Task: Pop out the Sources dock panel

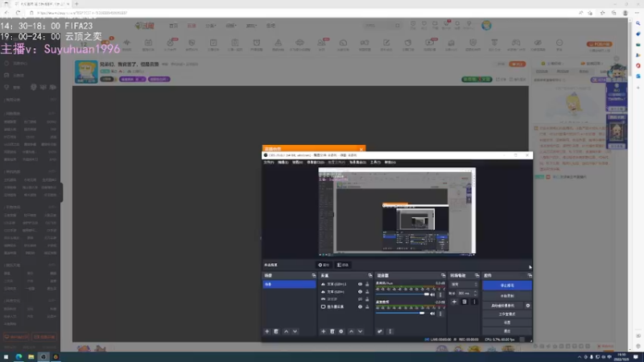Action: tap(370, 275)
